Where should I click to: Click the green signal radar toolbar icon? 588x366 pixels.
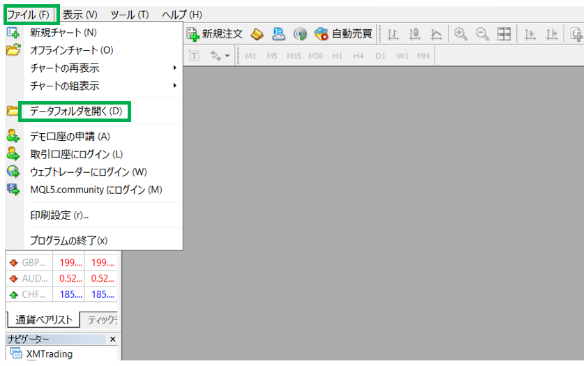299,33
